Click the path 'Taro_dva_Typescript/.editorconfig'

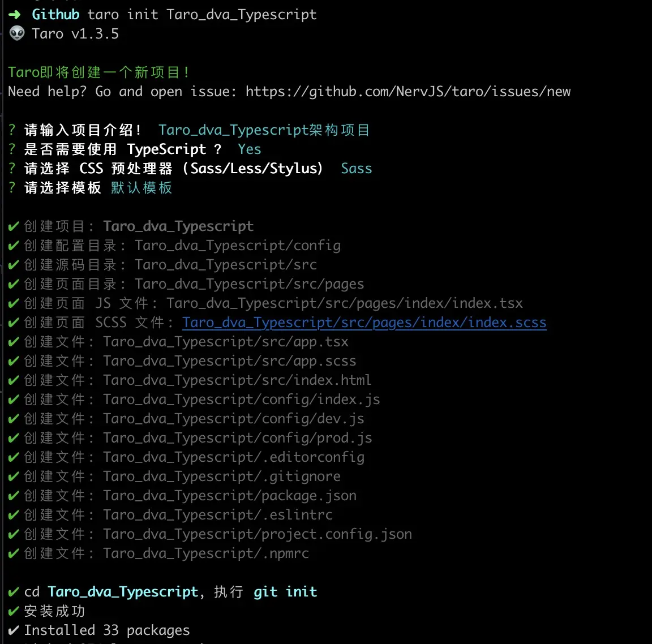(x=234, y=457)
